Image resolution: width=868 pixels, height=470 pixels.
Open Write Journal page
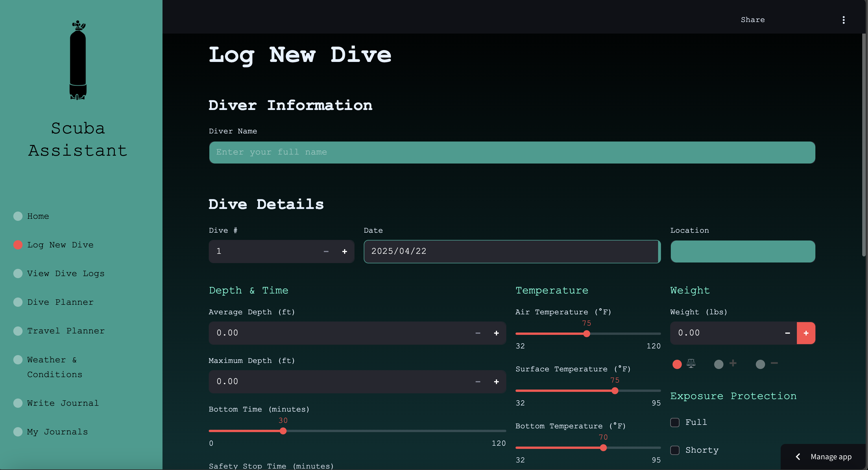56,403
